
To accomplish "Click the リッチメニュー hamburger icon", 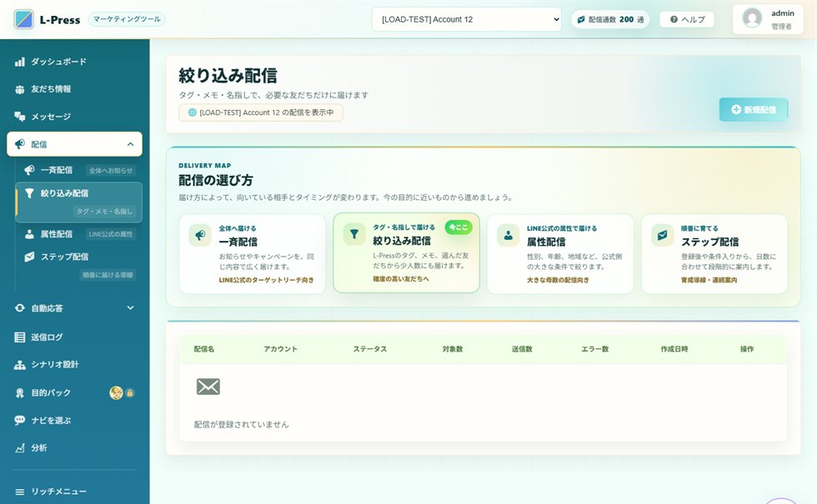I will coord(20,492).
